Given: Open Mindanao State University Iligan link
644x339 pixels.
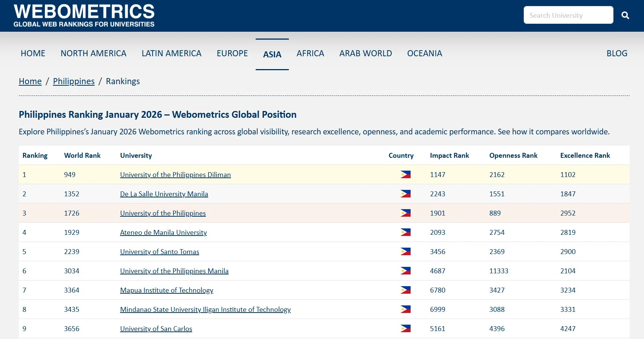Looking at the screenshot, I should [x=205, y=309].
